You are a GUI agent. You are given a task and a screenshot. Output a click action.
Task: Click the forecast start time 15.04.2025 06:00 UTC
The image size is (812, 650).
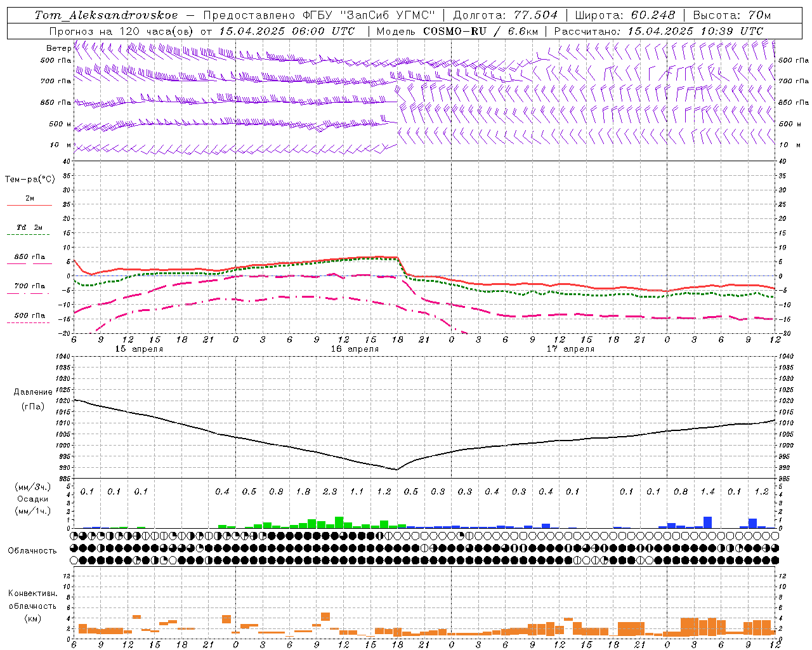(x=287, y=31)
